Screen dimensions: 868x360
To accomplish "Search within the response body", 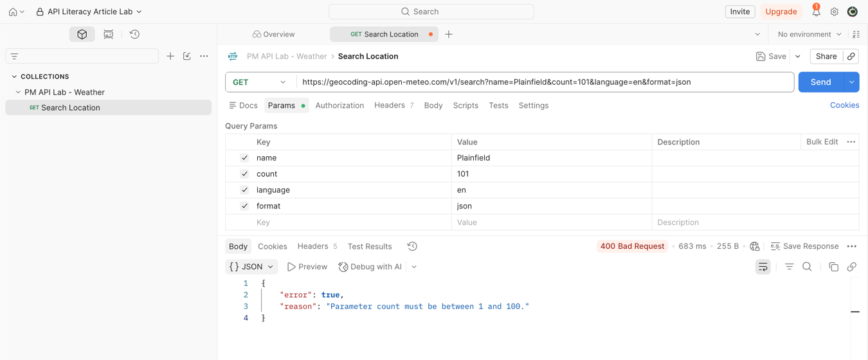I will (807, 267).
